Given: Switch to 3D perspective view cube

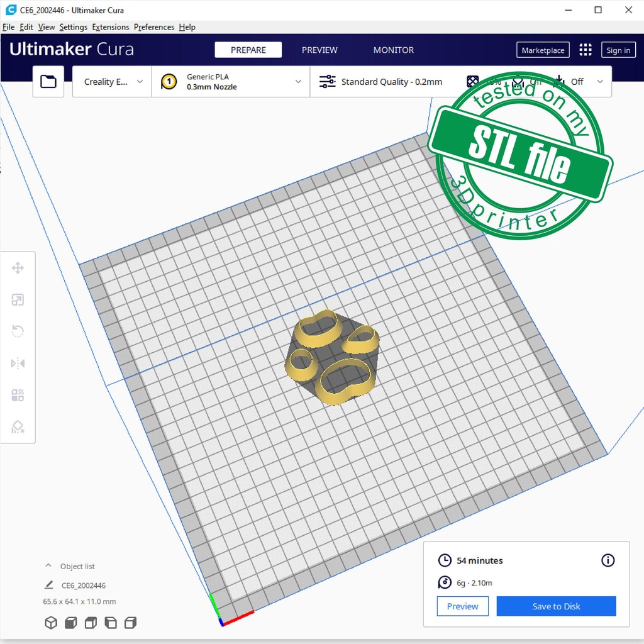Looking at the screenshot, I should [x=51, y=623].
